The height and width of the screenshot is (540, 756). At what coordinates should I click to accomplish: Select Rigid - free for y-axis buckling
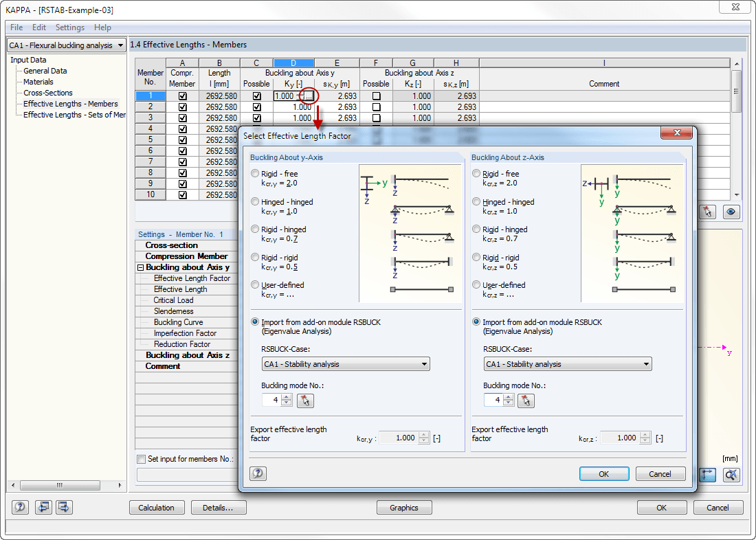click(x=256, y=174)
